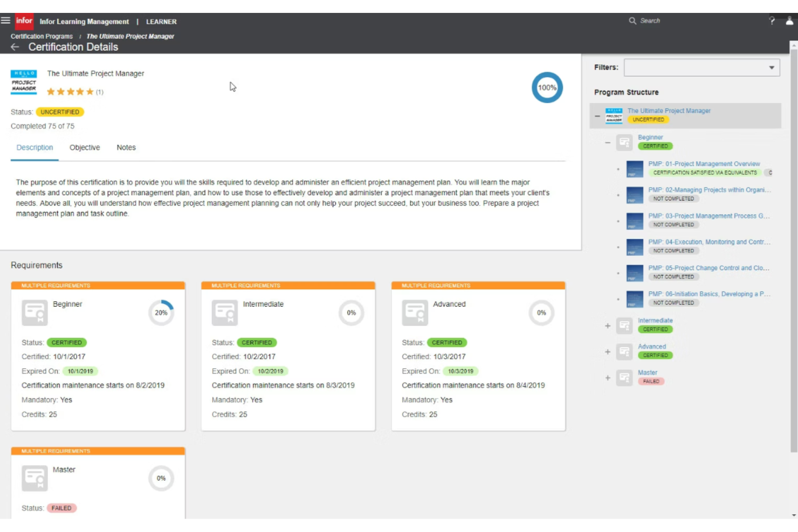Click the star rating next to the title
The height and width of the screenshot is (532, 798).
click(70, 91)
